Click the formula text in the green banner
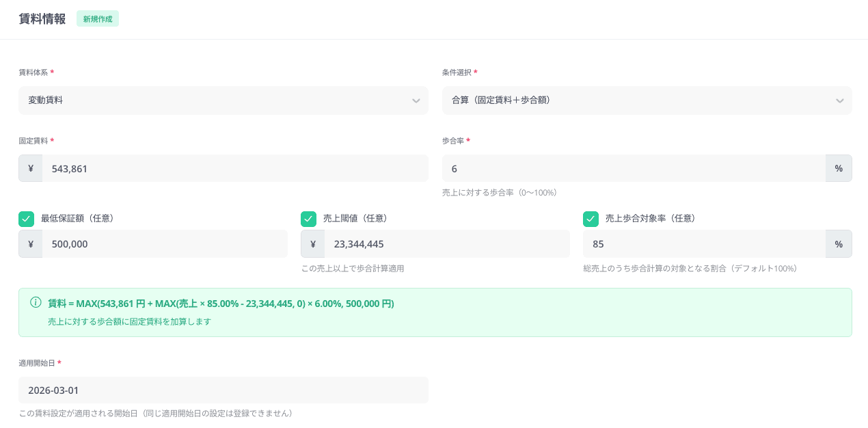The image size is (868, 428). click(x=220, y=304)
